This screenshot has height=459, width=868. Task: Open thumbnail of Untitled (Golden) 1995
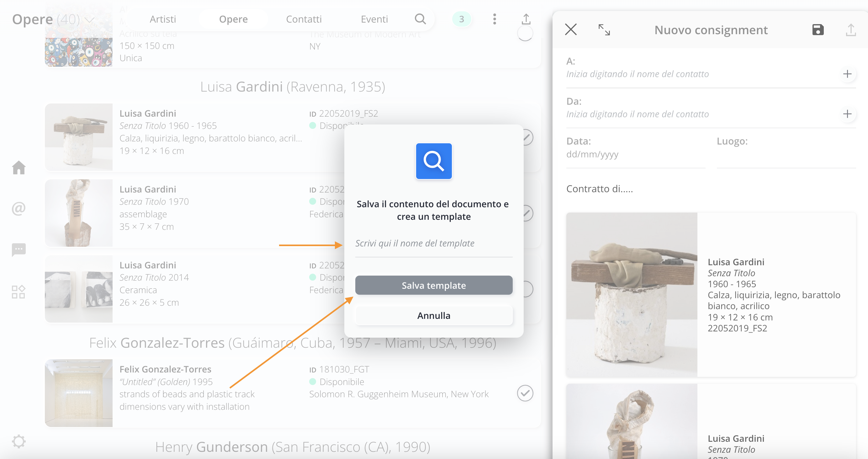click(78, 393)
